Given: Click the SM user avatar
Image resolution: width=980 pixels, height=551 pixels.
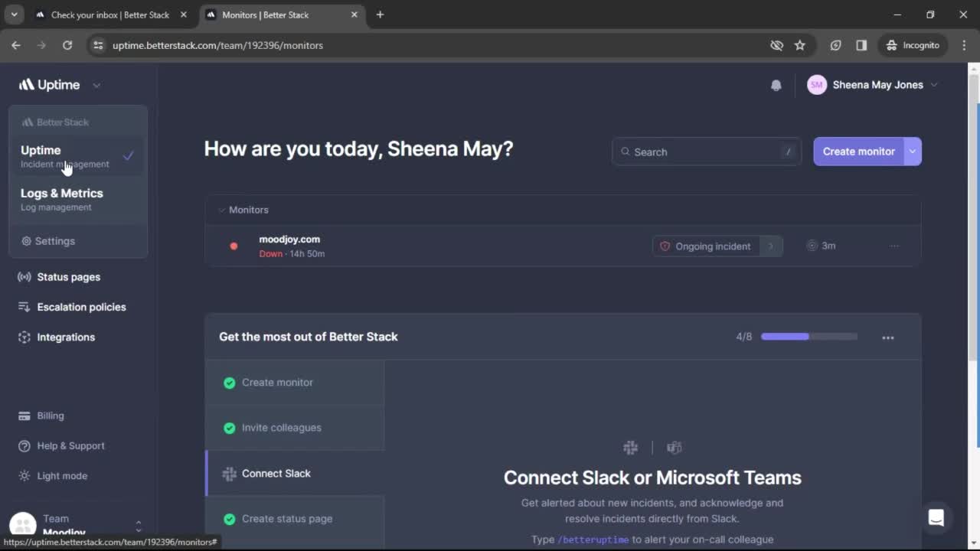Looking at the screenshot, I should (x=817, y=85).
